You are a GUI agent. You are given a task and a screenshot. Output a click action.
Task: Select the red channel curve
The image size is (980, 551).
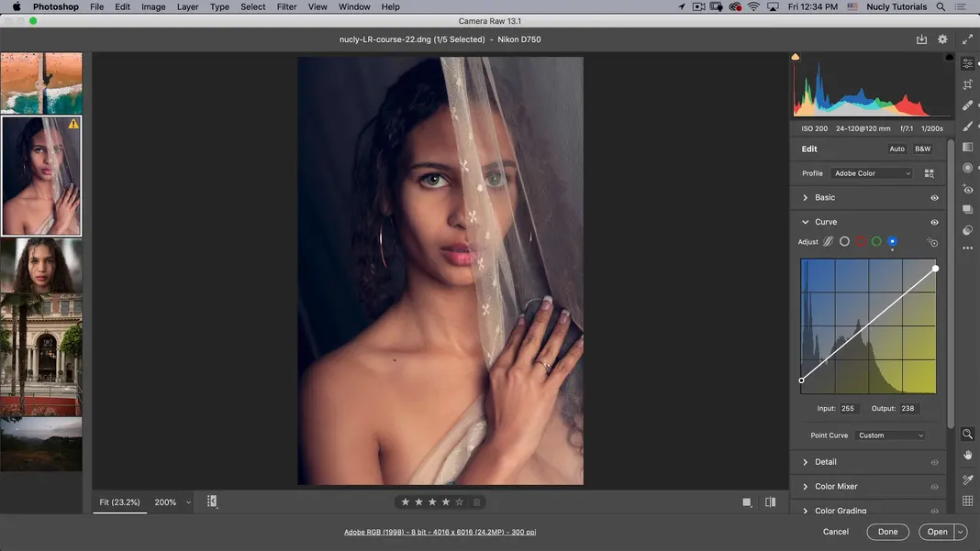coord(861,241)
